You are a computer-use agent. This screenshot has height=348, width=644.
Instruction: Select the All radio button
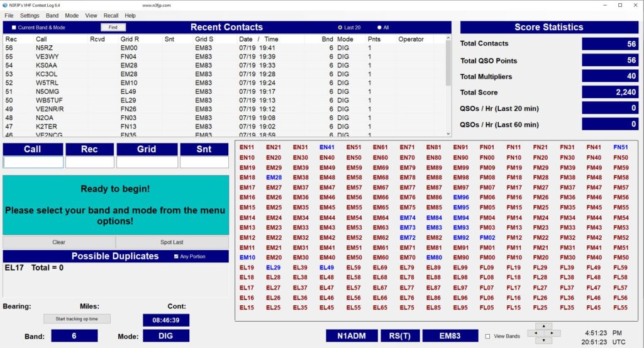click(379, 28)
